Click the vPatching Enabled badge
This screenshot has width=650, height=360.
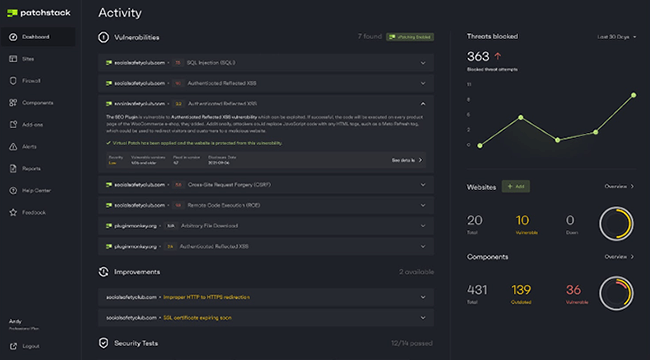(410, 37)
